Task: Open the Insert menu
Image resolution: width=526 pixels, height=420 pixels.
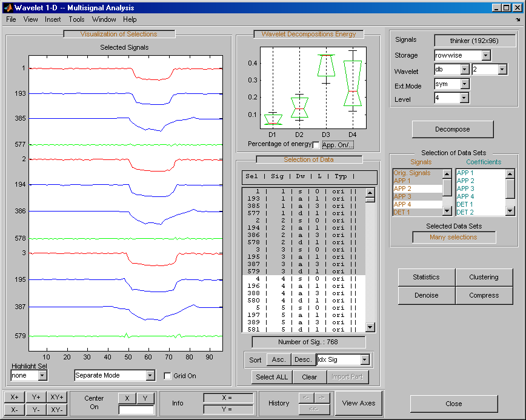Action: [53, 19]
